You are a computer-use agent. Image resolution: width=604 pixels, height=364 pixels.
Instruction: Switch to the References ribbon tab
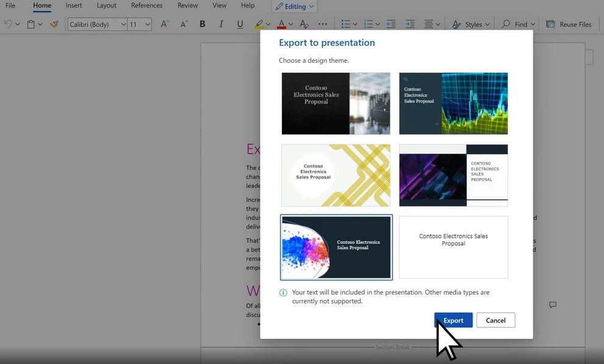146,5
